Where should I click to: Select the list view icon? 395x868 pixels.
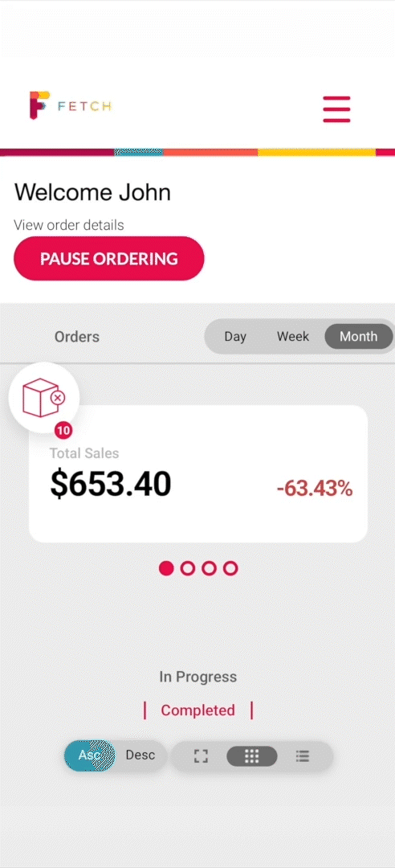(302, 756)
